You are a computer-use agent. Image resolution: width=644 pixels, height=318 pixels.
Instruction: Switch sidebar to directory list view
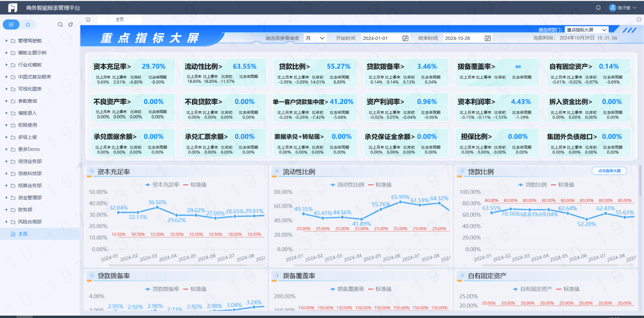click(11, 25)
